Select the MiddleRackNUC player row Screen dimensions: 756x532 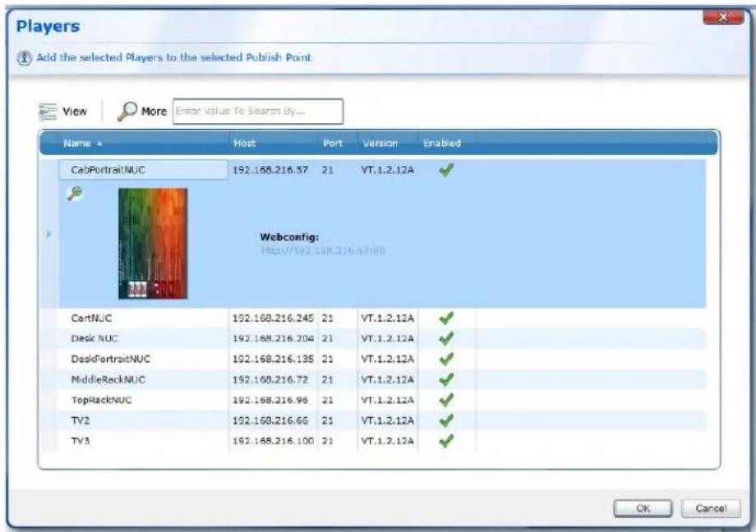click(374, 380)
